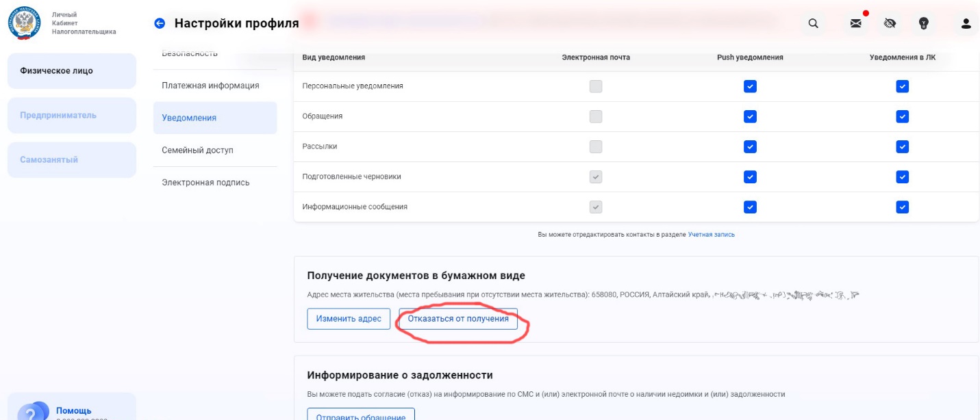This screenshot has height=420, width=980.
Task: Toggle ЛК checkbox for Персональные уведомления
Action: point(903,86)
